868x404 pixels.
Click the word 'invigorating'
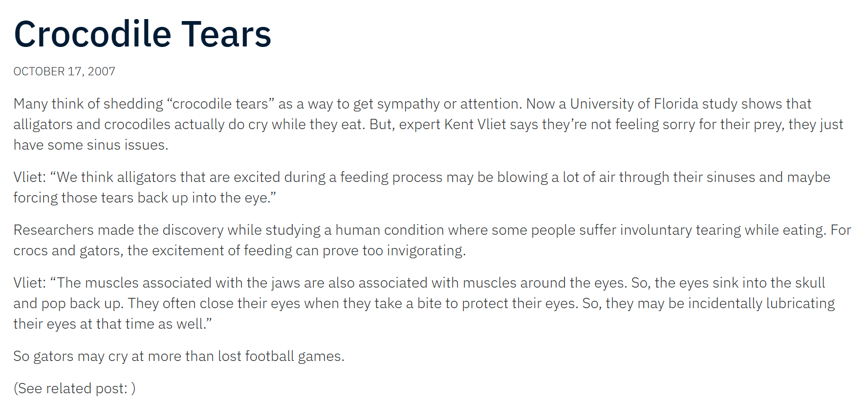click(x=425, y=250)
